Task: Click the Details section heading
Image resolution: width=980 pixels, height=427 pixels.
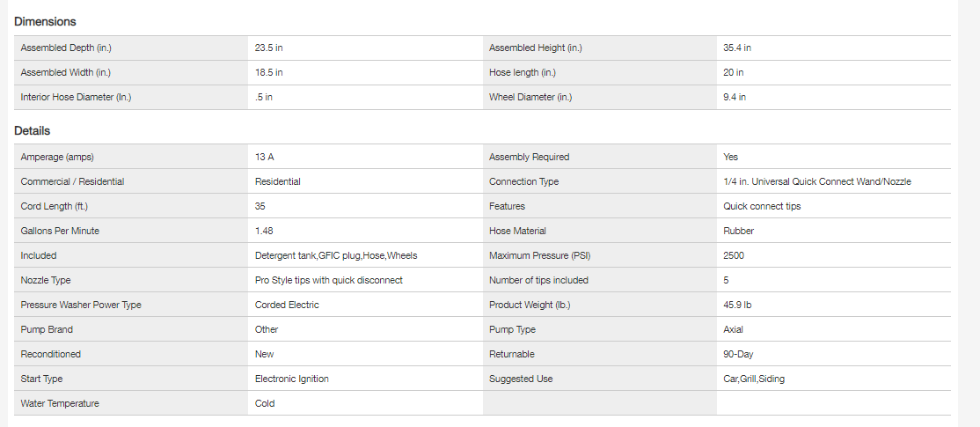Action: point(32,130)
